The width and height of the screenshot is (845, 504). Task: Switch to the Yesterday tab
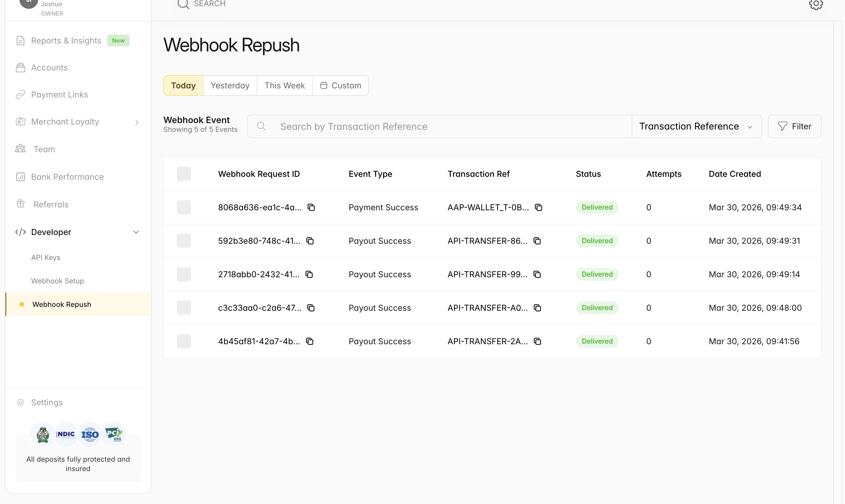230,85
